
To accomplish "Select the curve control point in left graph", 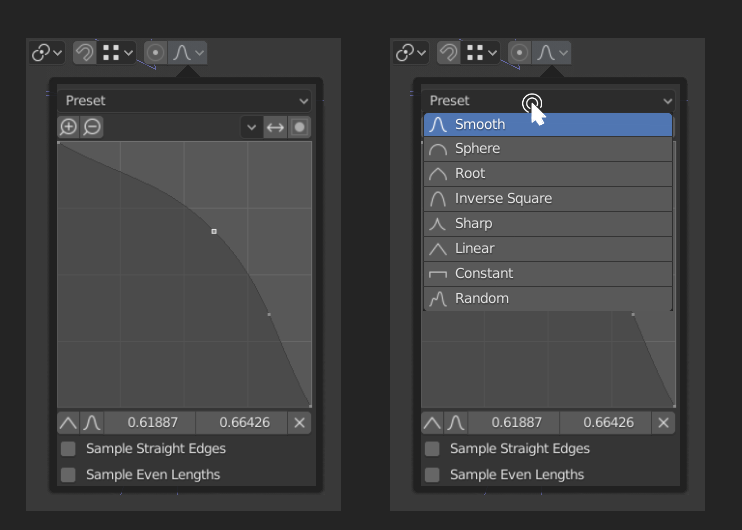I will point(214,231).
